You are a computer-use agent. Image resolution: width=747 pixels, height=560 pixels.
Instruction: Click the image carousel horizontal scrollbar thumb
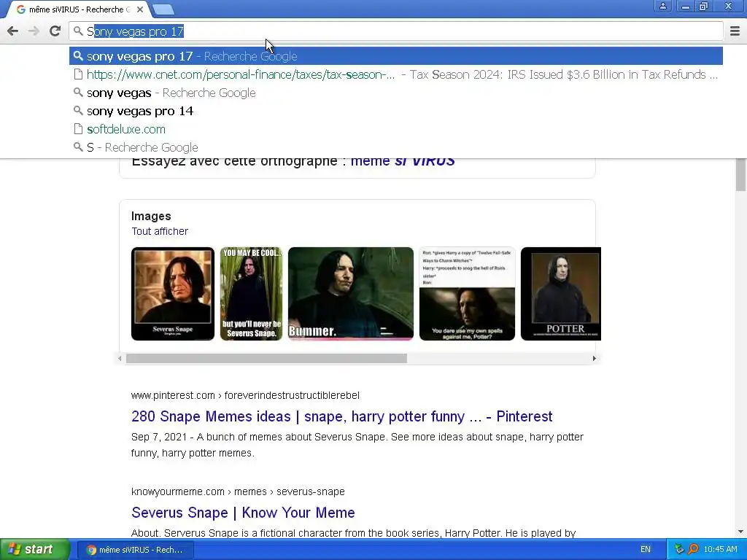point(266,359)
